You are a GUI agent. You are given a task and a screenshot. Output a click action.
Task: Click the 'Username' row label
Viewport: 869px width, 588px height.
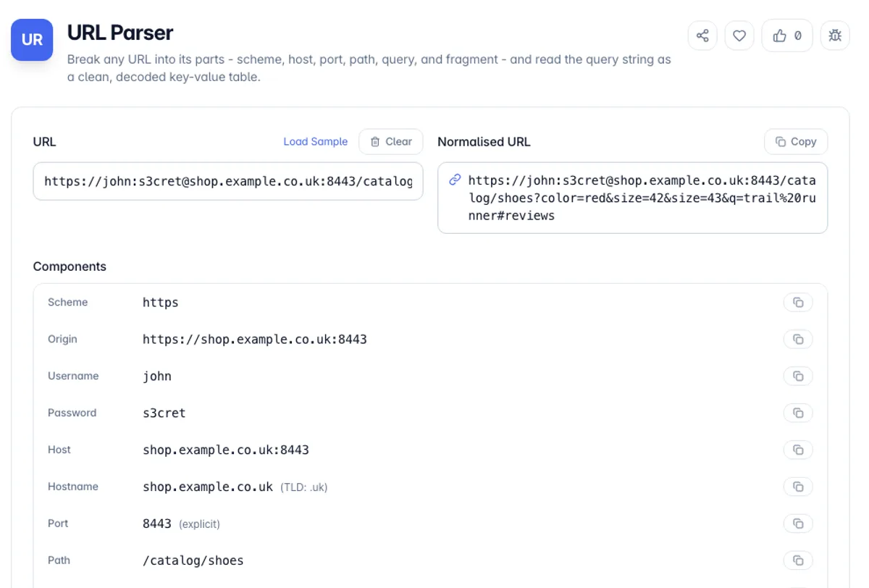coord(73,377)
